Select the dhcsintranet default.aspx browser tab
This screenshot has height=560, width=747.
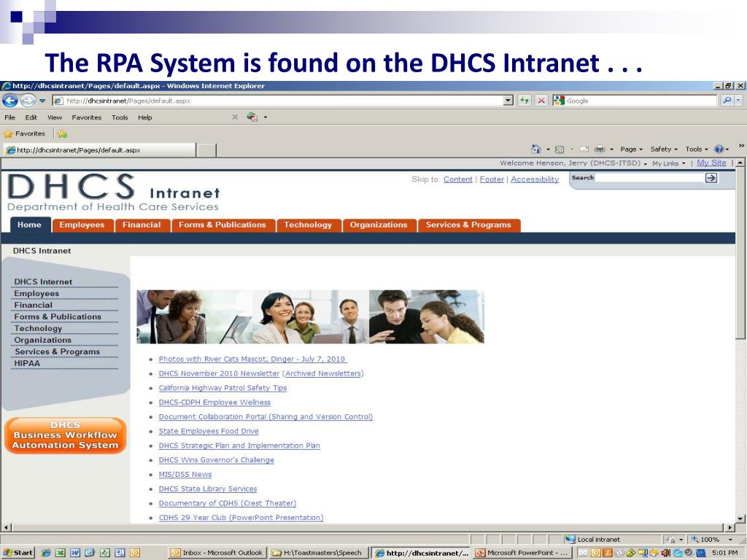pos(99,150)
